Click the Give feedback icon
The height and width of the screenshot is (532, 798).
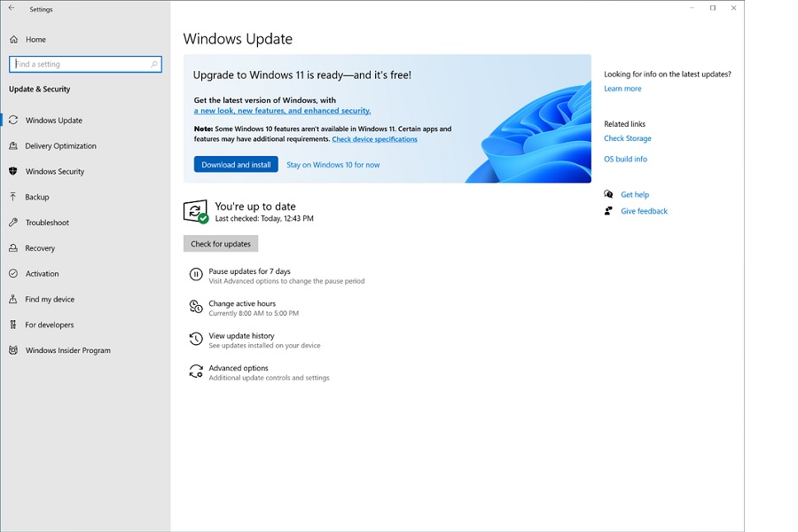(x=608, y=211)
